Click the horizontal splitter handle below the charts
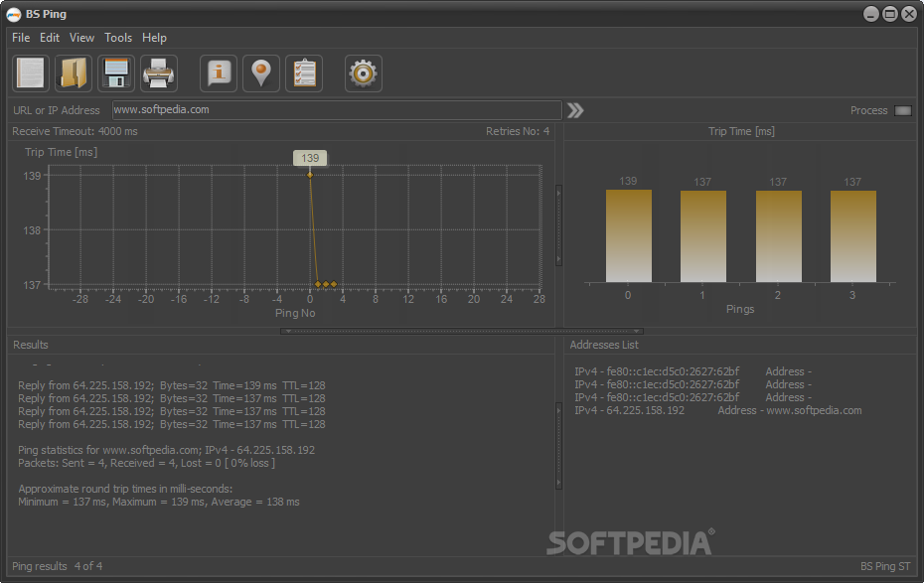 pyautogui.click(x=462, y=332)
